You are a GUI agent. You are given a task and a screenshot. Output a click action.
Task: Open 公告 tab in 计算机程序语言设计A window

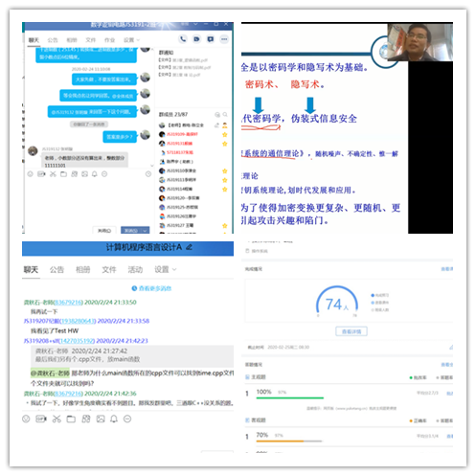[x=57, y=269]
